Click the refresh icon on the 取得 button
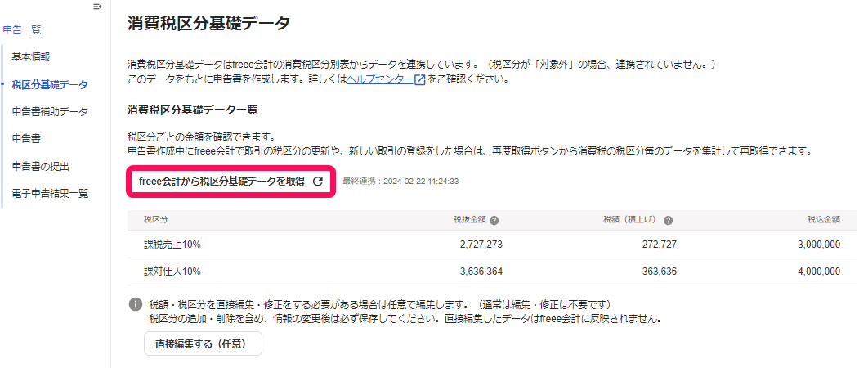The height and width of the screenshot is (368, 868). [x=318, y=182]
